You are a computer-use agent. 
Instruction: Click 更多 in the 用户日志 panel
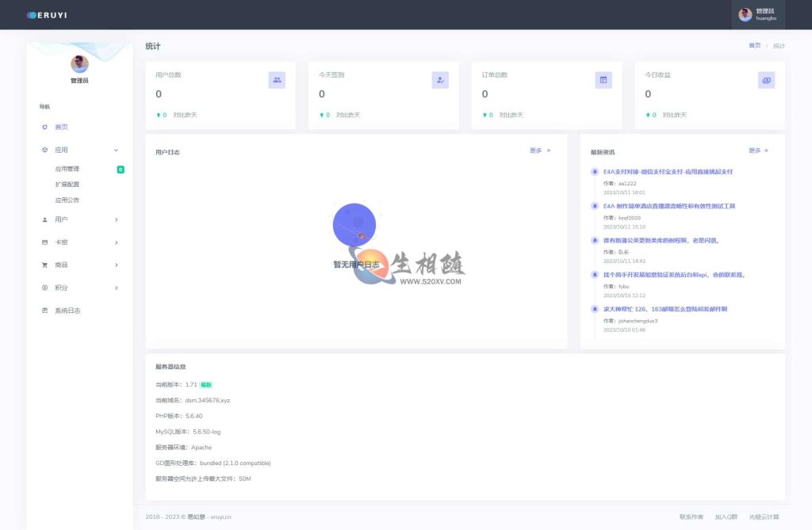tap(539, 151)
